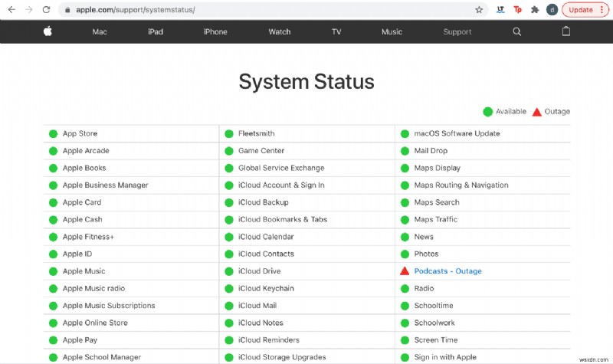Screen dimensions: 613x364
Task: Click the browser forward arrow
Action: tap(29, 10)
